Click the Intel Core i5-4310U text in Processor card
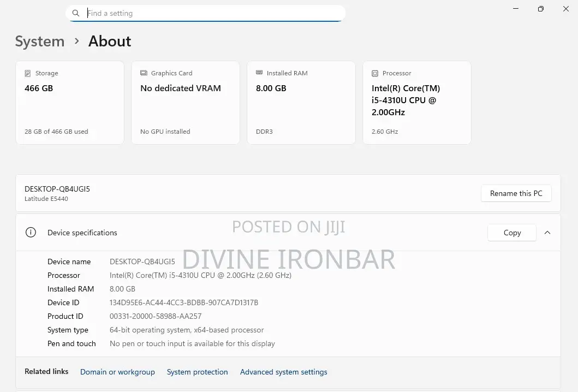This screenshot has height=392, width=578. coord(406,100)
